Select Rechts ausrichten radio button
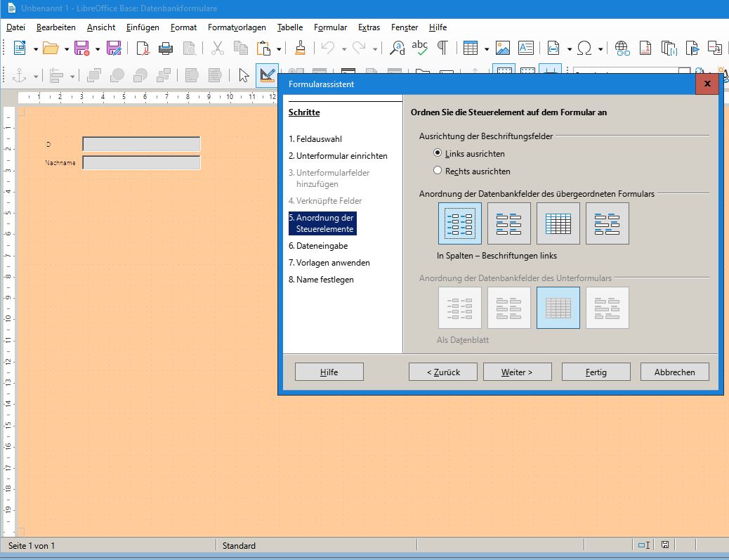The image size is (729, 560). (438, 171)
